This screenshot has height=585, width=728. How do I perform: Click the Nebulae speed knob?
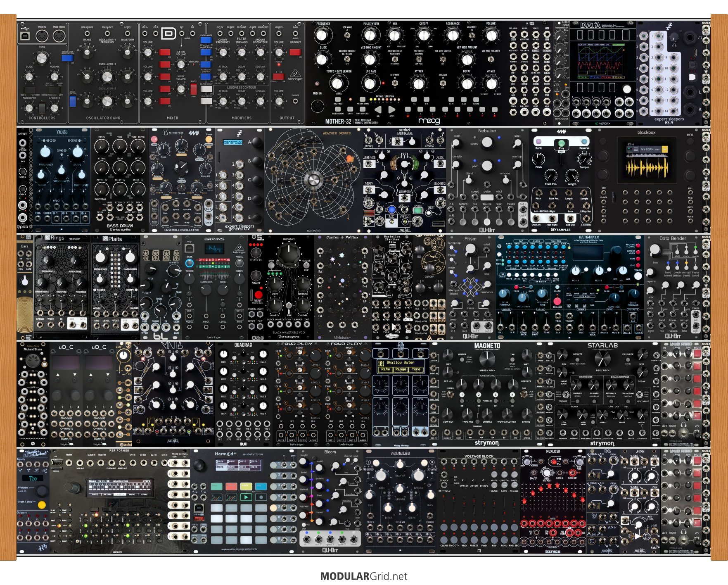coord(487,143)
